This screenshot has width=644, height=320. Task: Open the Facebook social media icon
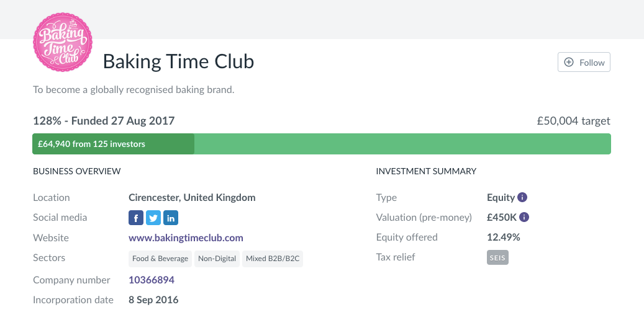(136, 218)
